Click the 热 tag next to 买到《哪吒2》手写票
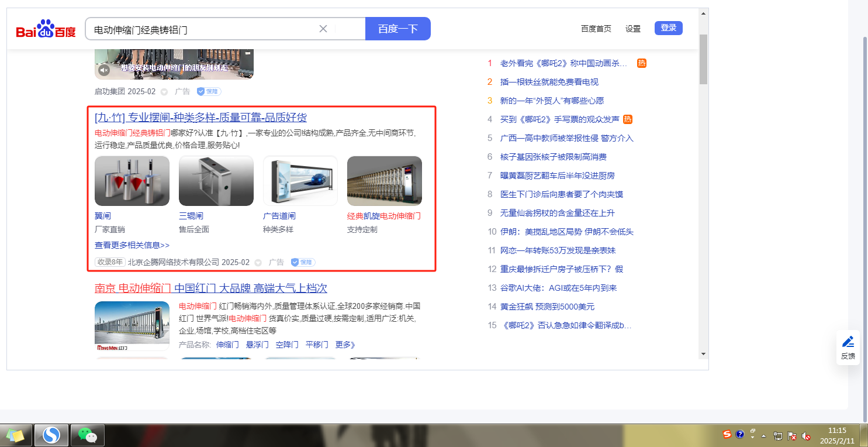Screen dimensions: 868x447 click(628, 119)
